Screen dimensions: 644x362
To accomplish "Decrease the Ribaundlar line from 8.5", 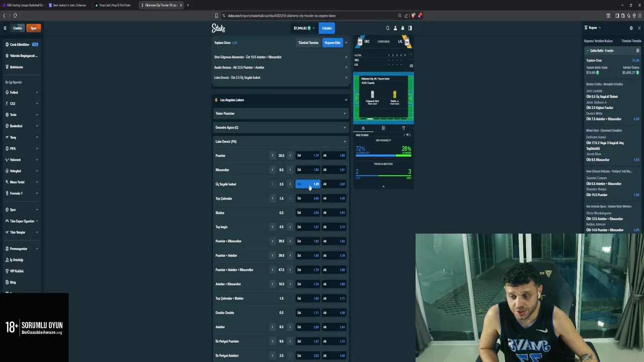I will [x=273, y=170].
